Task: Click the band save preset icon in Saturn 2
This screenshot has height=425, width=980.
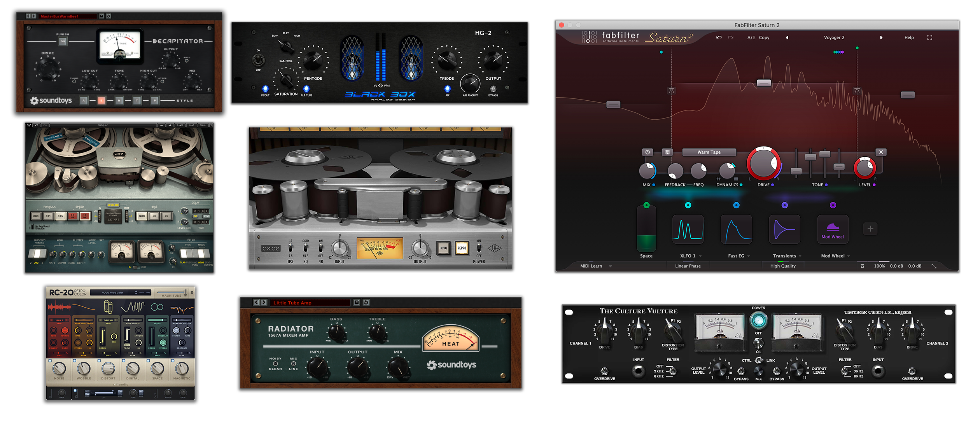Action: pyautogui.click(x=667, y=152)
